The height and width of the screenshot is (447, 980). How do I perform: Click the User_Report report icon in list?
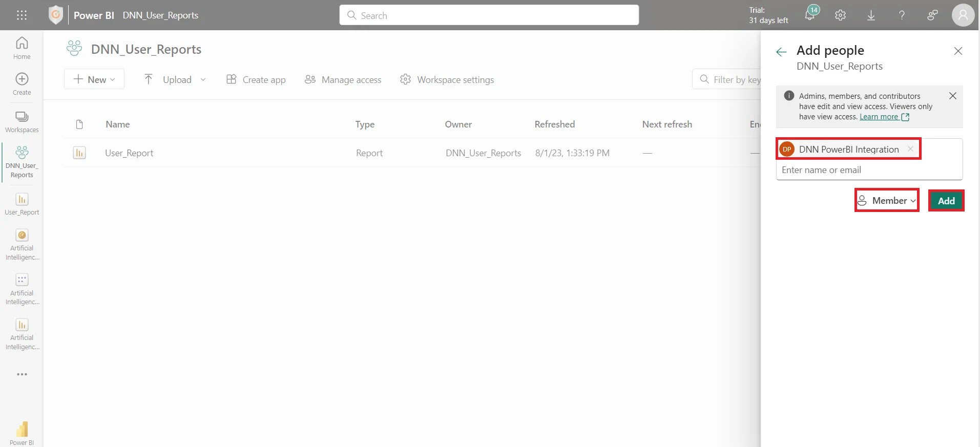[79, 153]
